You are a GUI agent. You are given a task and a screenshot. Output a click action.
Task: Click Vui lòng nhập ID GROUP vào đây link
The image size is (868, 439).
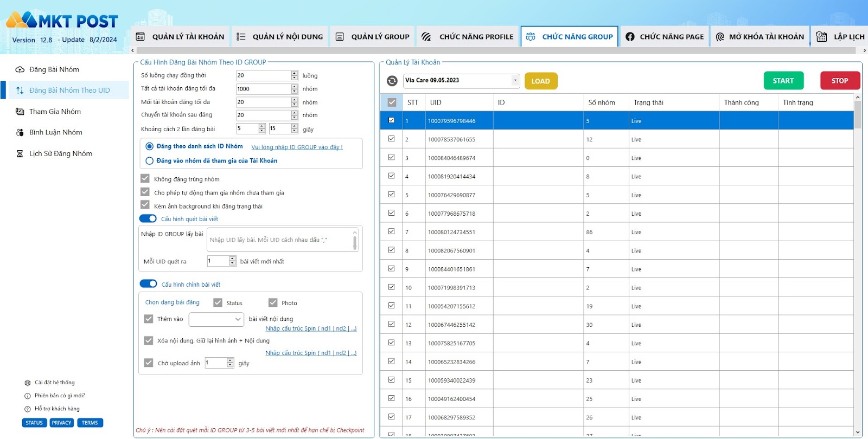point(297,147)
